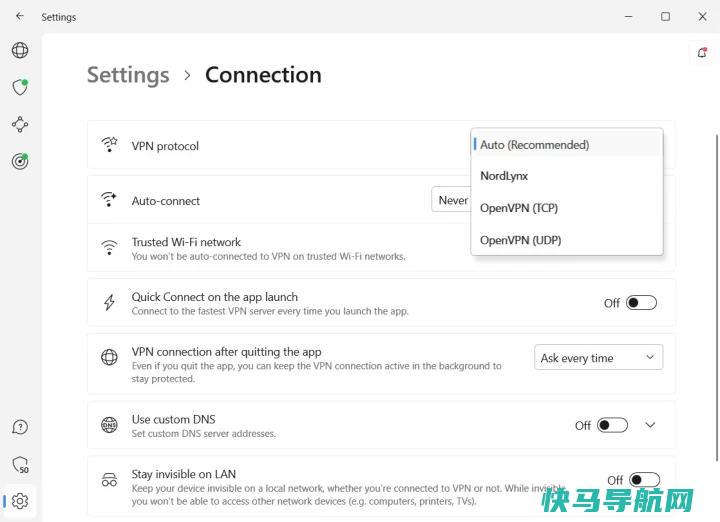
Task: Click the VPN protocol label
Action: (x=165, y=146)
